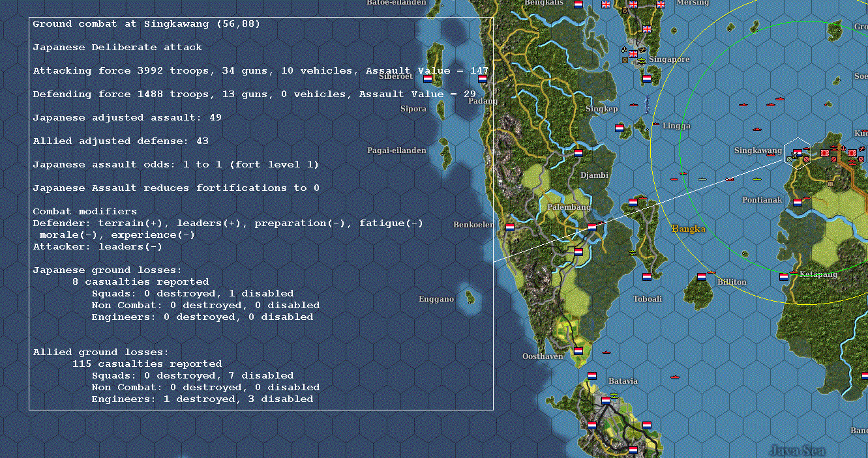Select the Dutch flag at Oosthaven

pyautogui.click(x=578, y=351)
